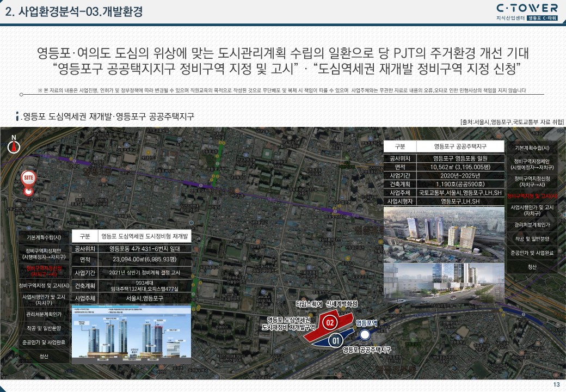Select the red-highlighted 정비구역지정신청 step
The height and width of the screenshot is (392, 566).
coord(44,271)
